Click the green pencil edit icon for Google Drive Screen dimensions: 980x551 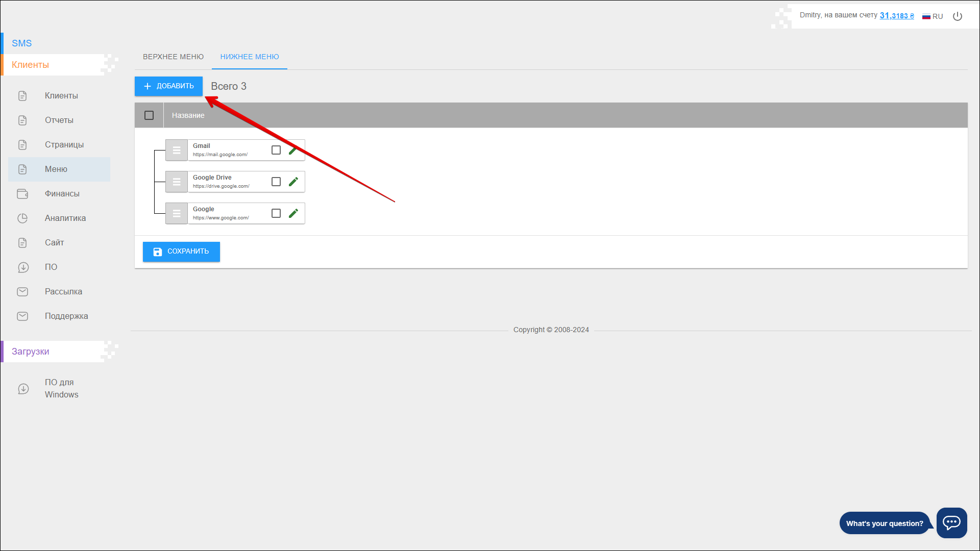coord(293,182)
